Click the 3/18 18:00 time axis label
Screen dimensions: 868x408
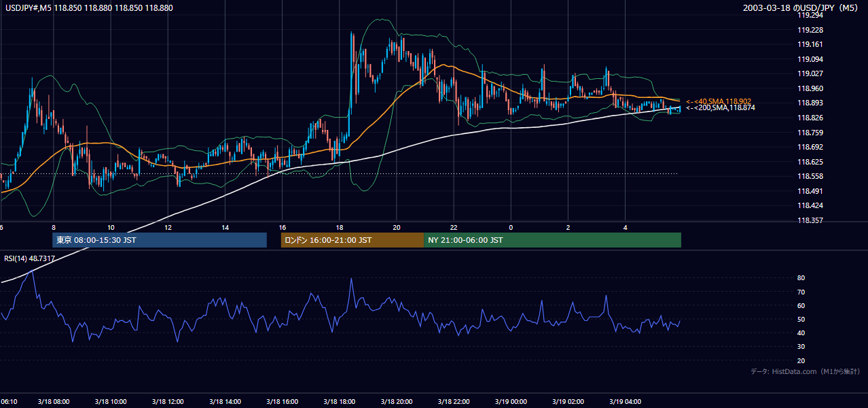tap(339, 402)
